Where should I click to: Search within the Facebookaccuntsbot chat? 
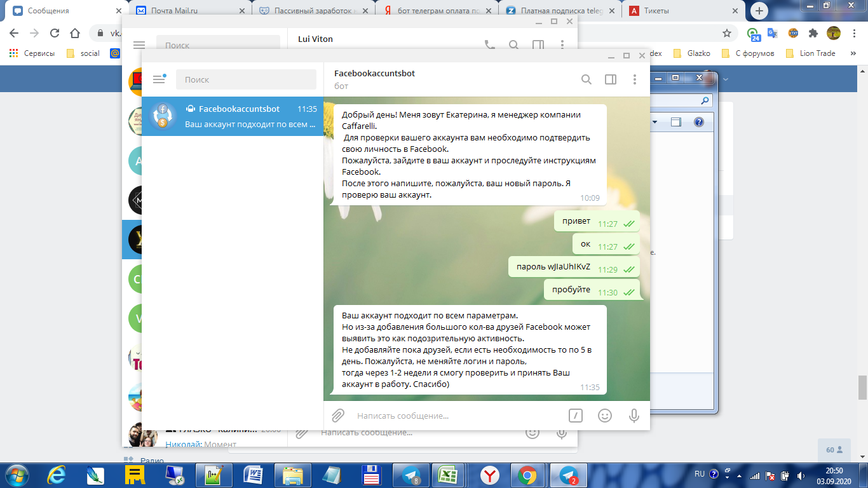tap(587, 79)
